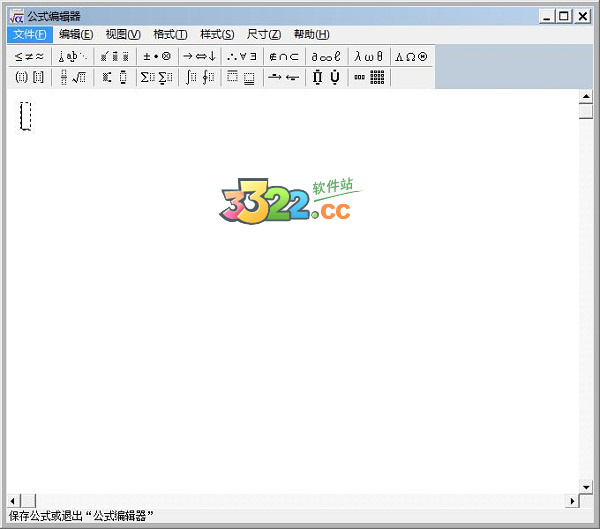Click the horizontal scrollbar right arrow
This screenshot has width=600, height=529.
tap(572, 501)
